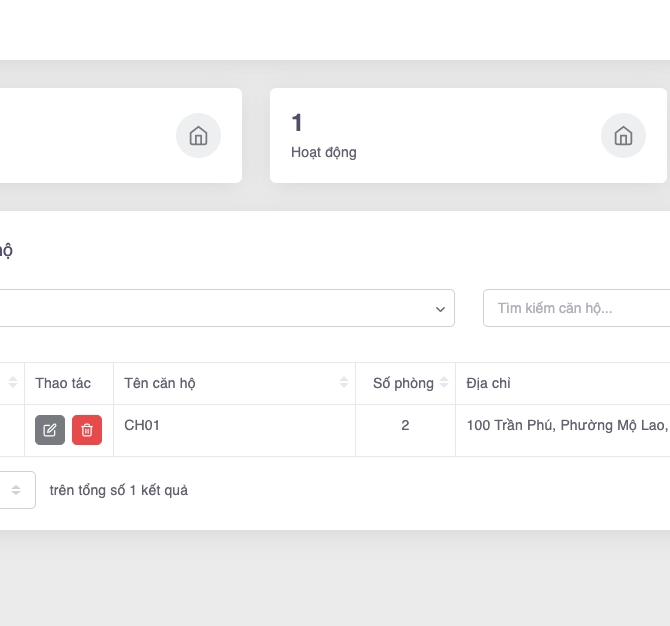Click home icon in the left summary card
The height and width of the screenshot is (626, 670).
[198, 136]
